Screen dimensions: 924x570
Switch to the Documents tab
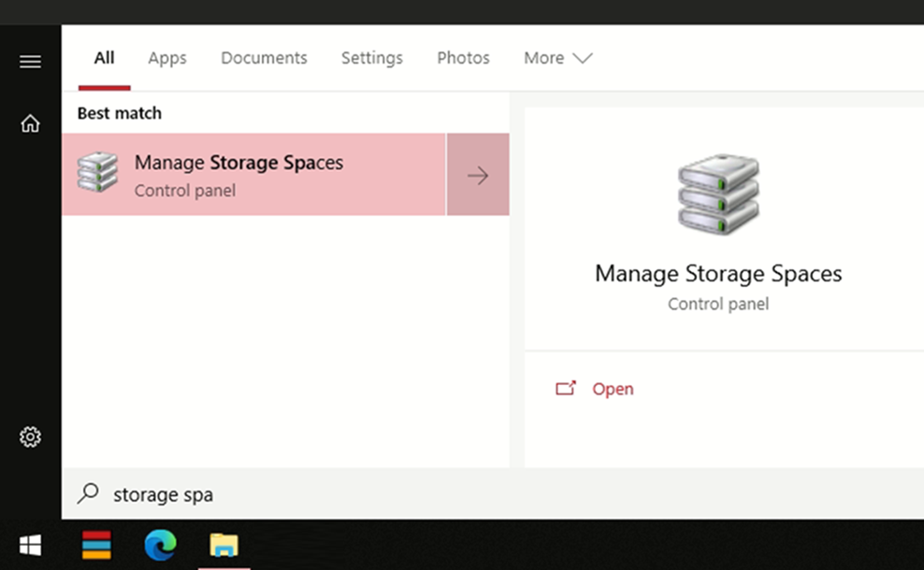click(x=264, y=58)
